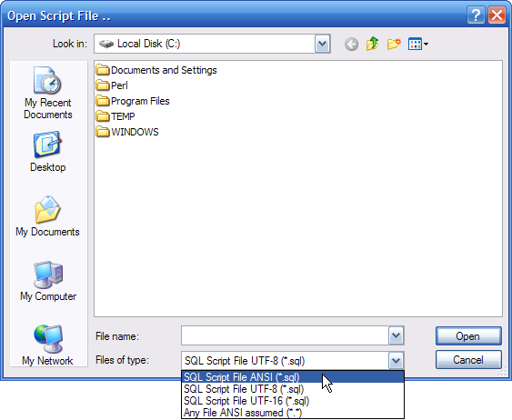Choose SQL Script File UTF-8 (*.sql) option
This screenshot has width=512, height=420.
pos(293,389)
